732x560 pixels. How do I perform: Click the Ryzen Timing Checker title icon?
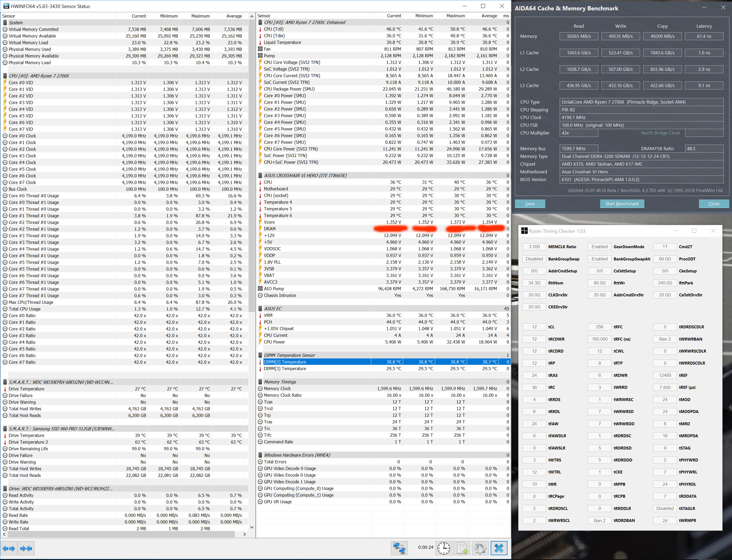click(524, 231)
